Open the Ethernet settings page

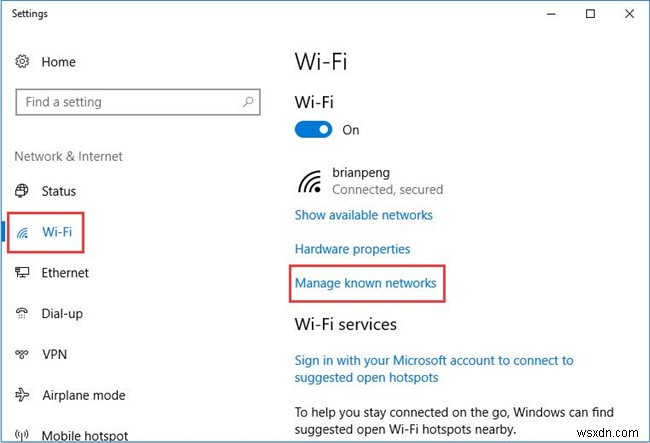coord(65,273)
